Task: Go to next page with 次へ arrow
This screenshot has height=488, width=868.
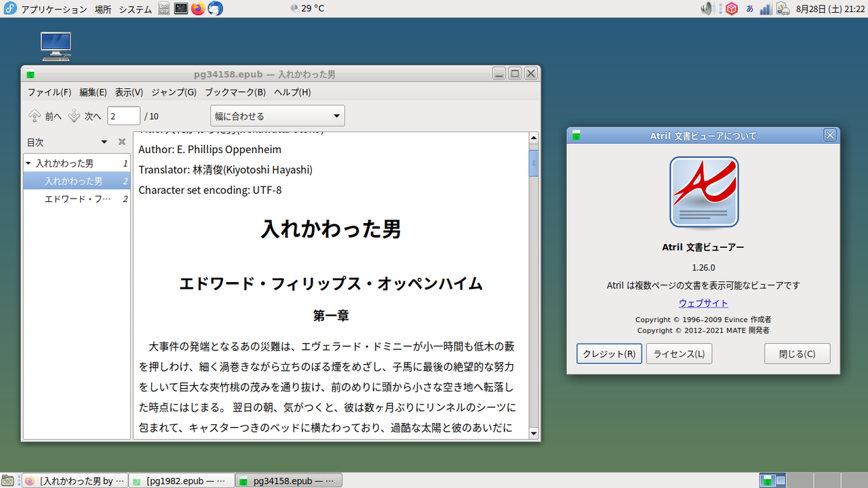Action: coord(84,117)
